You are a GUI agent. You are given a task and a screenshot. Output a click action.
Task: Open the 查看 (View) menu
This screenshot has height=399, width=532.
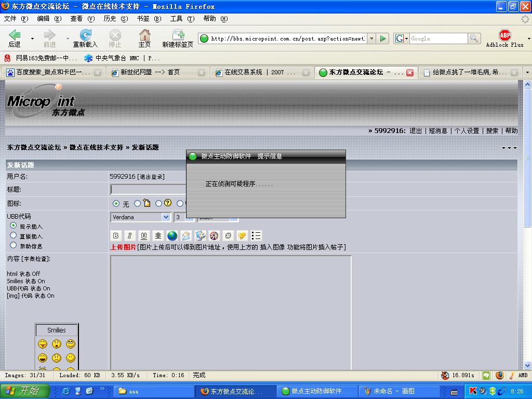(x=83, y=19)
